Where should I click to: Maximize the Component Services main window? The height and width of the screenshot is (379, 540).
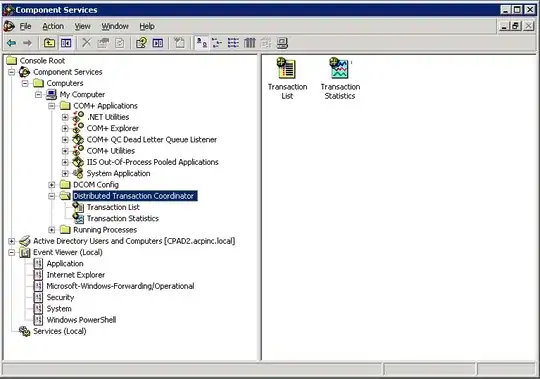(517, 10)
